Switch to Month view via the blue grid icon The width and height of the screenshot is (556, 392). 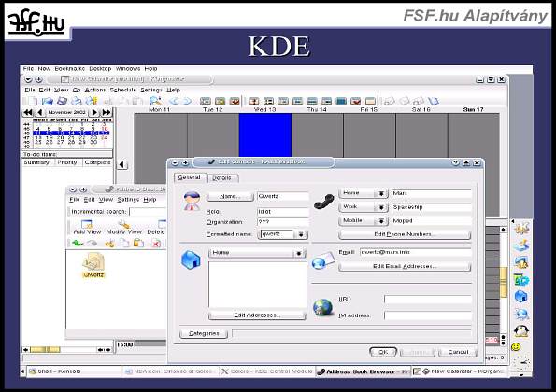341,102
